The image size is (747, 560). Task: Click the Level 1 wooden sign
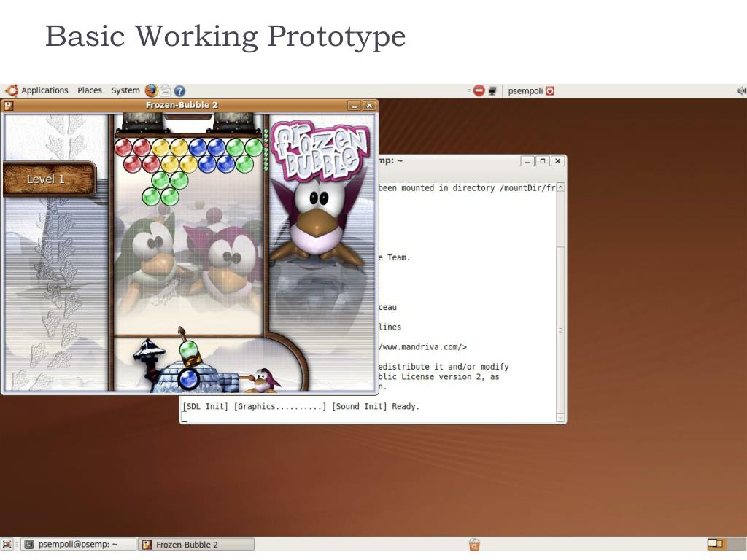[49, 179]
